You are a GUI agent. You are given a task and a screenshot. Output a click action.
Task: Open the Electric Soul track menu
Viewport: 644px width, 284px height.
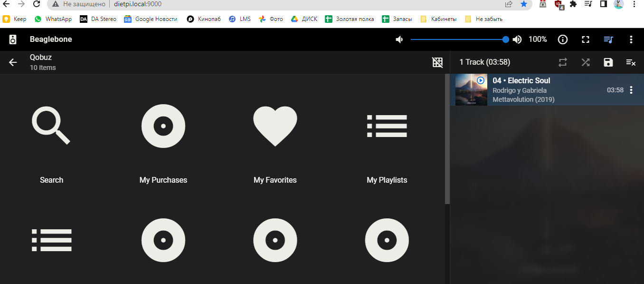pyautogui.click(x=631, y=90)
